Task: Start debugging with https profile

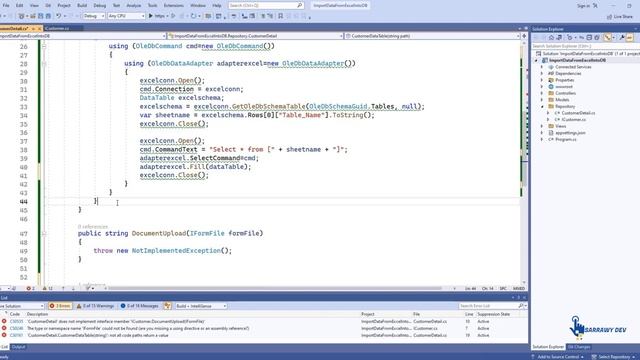Action: (x=157, y=16)
